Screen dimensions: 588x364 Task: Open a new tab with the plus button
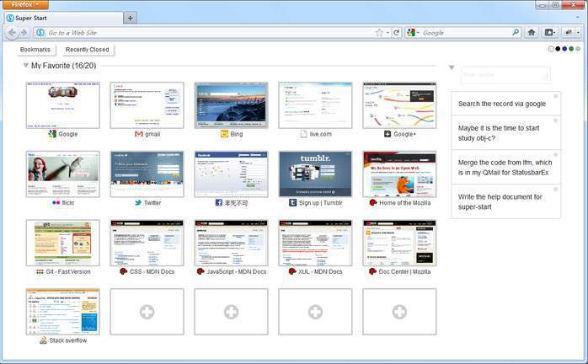click(130, 18)
